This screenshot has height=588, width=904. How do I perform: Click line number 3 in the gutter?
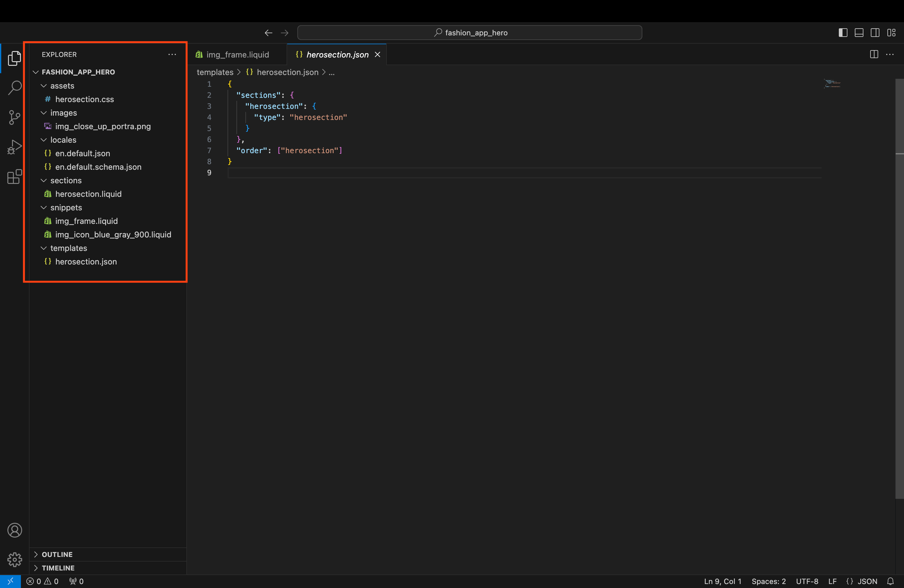pyautogui.click(x=209, y=106)
